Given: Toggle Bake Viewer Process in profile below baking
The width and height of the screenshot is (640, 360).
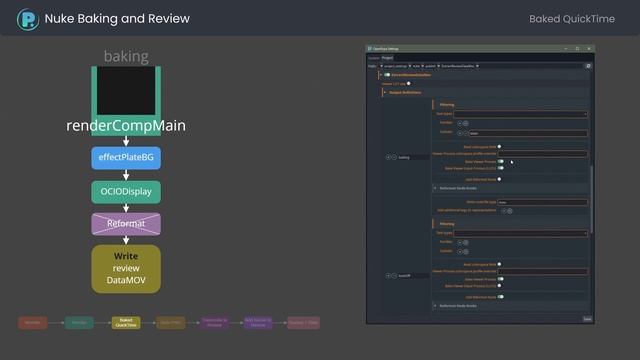Looking at the screenshot, I should pyautogui.click(x=500, y=279).
